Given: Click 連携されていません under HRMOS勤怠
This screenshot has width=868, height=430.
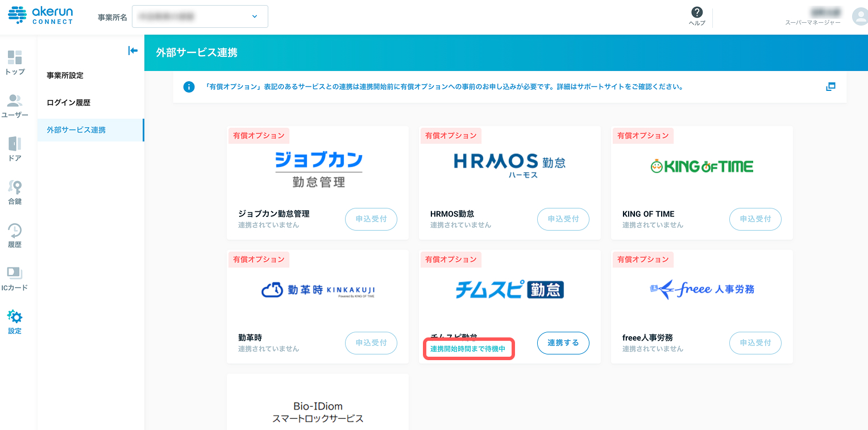Looking at the screenshot, I should (x=460, y=225).
